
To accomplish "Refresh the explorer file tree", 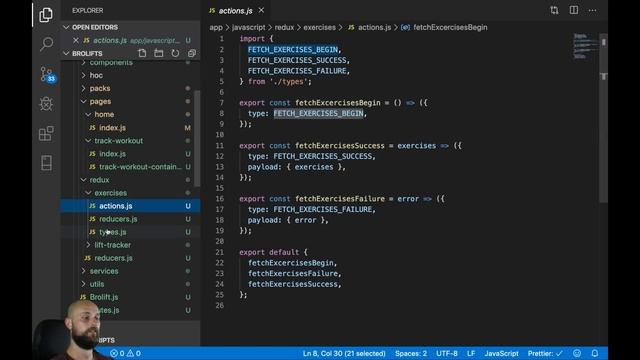I will click(x=175, y=53).
